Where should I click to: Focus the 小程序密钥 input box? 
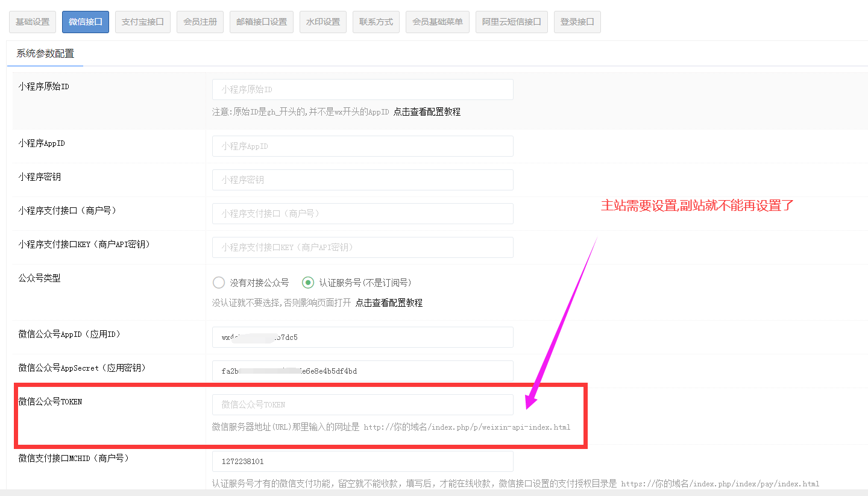(362, 180)
